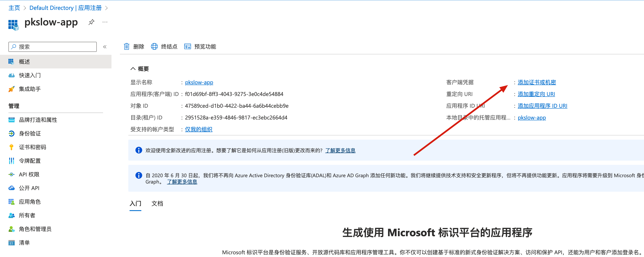The width and height of the screenshot is (644, 257).
Task: Click the 仅我的组织 link
Action: click(199, 129)
